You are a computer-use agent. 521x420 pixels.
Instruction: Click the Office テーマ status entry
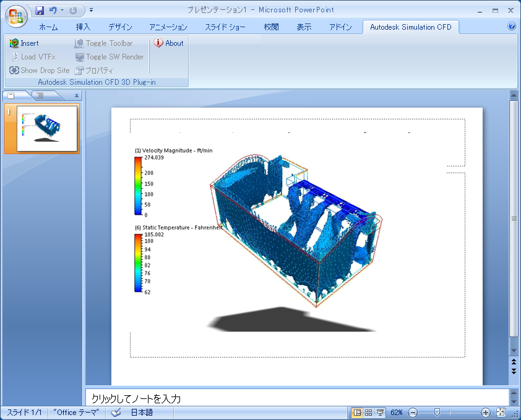point(77,413)
